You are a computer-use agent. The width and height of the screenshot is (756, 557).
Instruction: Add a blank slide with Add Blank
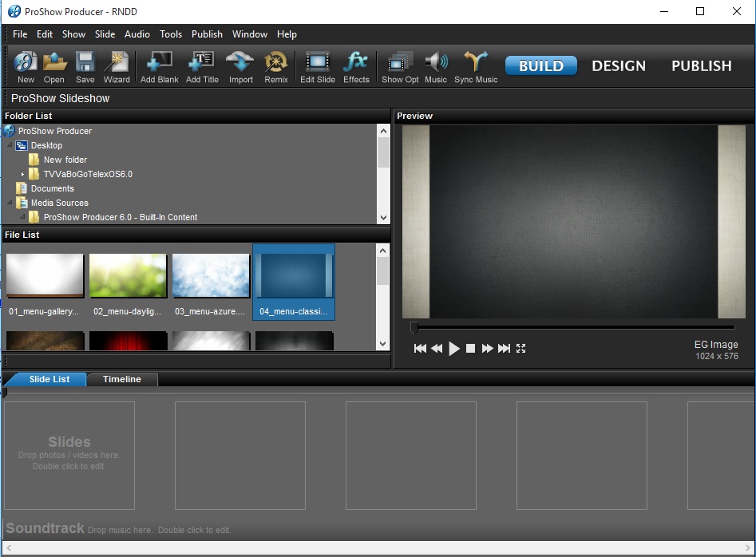[159, 68]
